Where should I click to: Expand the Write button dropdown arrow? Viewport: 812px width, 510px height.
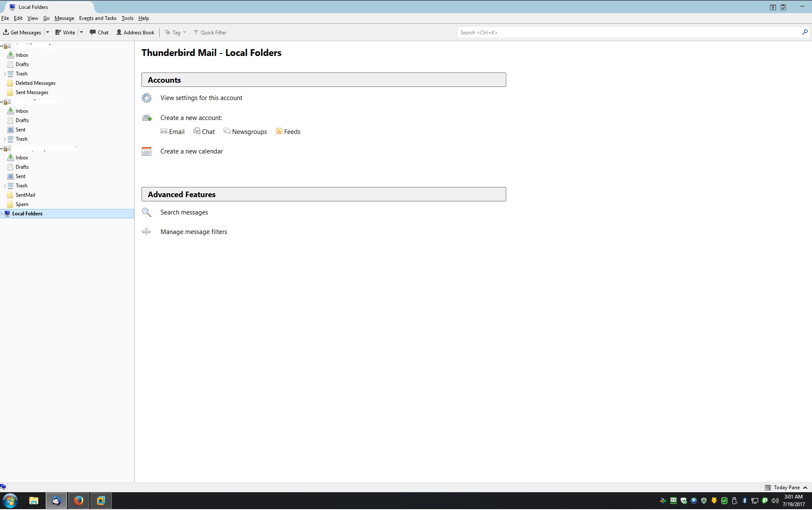(82, 32)
